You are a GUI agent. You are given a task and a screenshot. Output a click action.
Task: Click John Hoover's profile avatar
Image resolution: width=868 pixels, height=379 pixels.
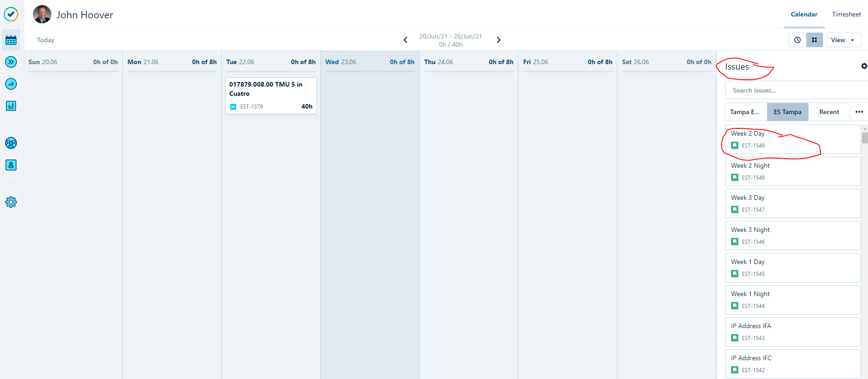click(x=42, y=14)
